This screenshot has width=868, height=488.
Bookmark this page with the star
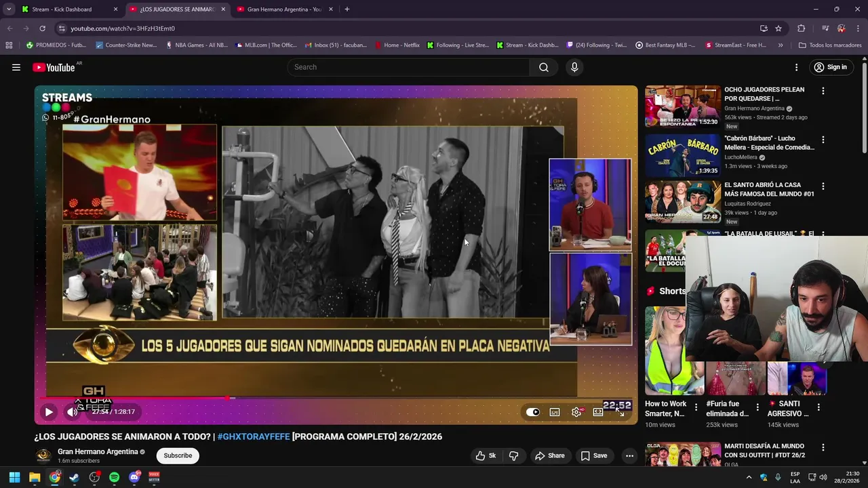click(x=778, y=28)
